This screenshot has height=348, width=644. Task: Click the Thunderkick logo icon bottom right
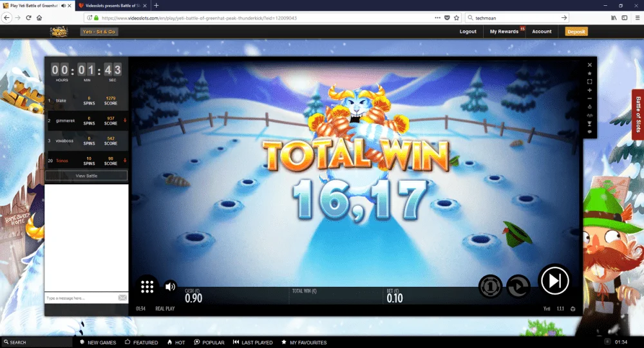(573, 309)
